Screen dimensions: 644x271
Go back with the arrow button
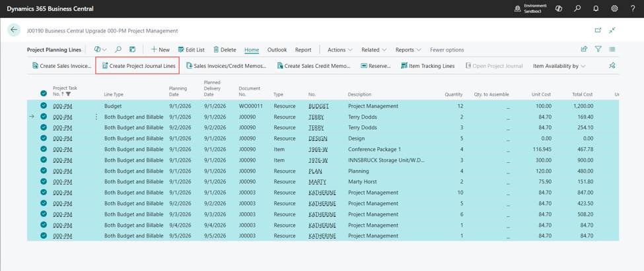(14, 30)
